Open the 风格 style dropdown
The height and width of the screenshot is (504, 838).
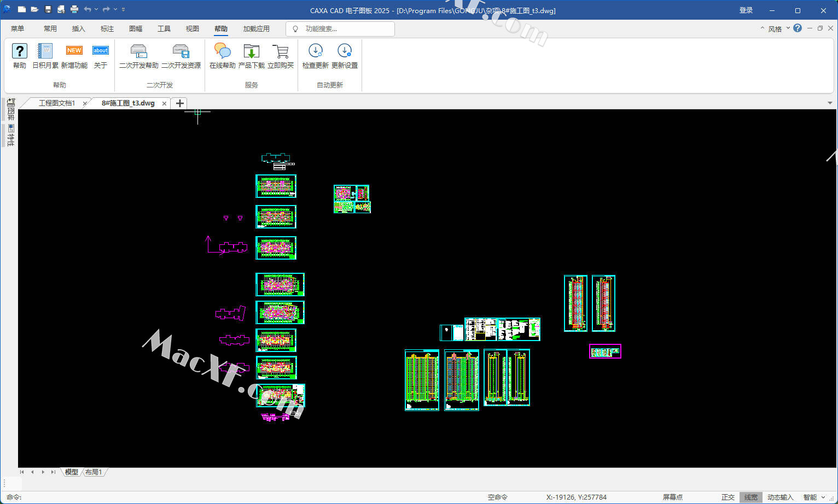(779, 28)
